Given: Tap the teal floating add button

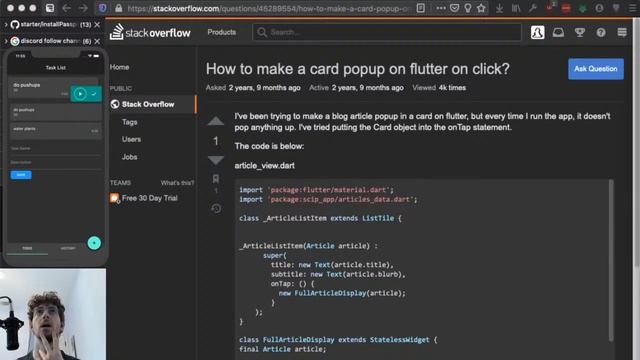Looking at the screenshot, I should (x=94, y=243).
